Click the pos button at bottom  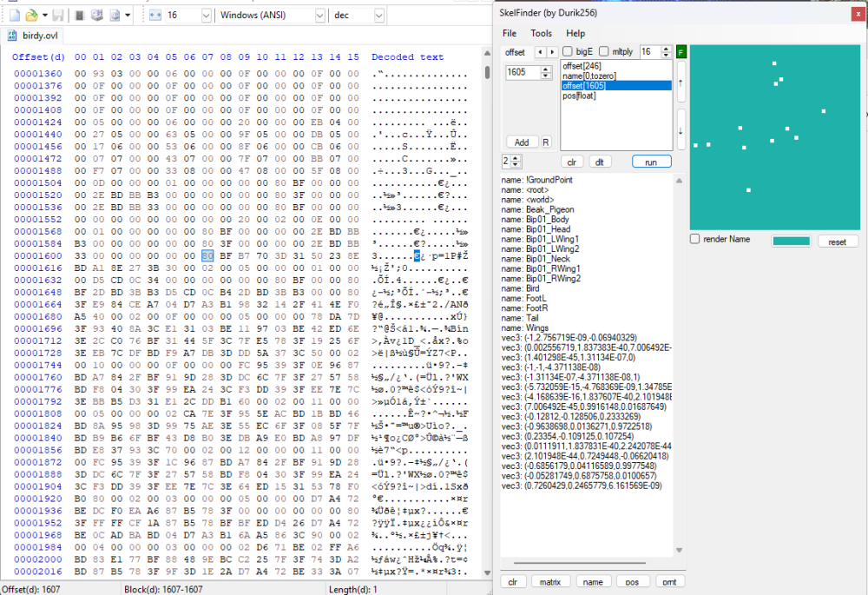point(632,582)
